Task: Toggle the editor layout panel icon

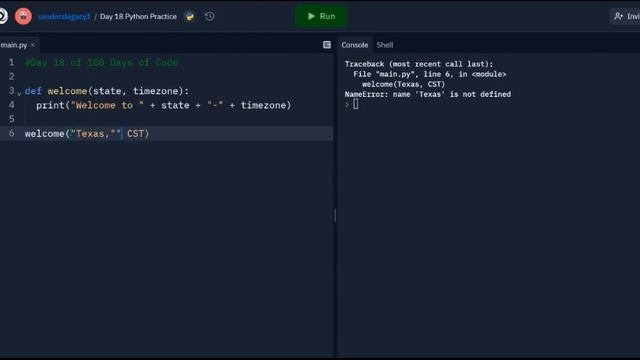Action: tap(327, 45)
